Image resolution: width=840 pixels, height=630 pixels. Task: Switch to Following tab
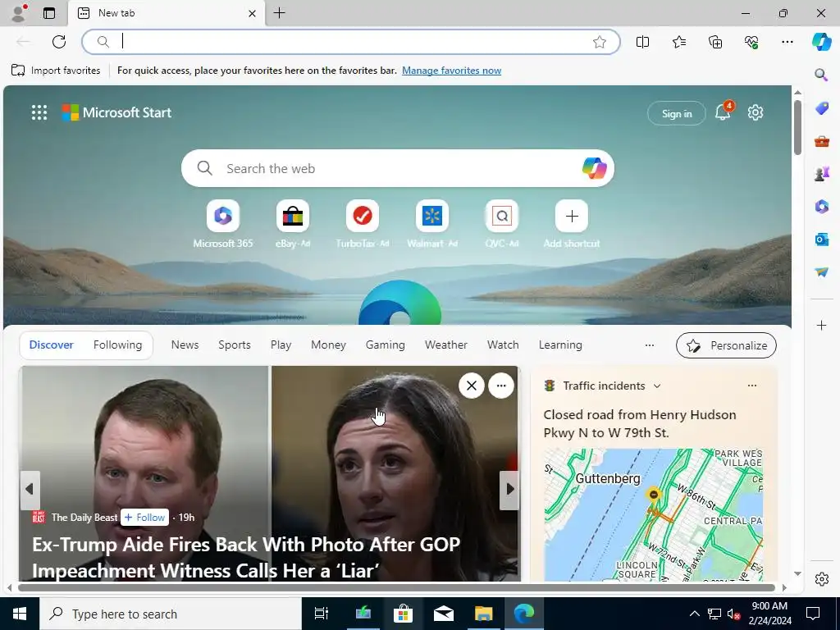(118, 345)
